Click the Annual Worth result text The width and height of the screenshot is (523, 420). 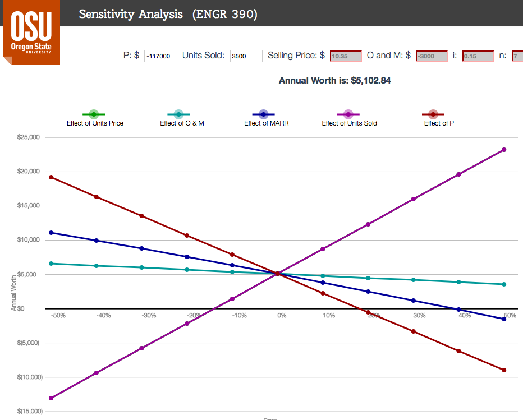[335, 80]
